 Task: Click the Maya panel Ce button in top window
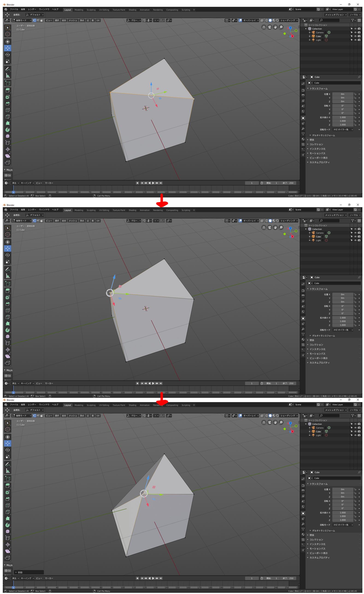(x=8, y=175)
